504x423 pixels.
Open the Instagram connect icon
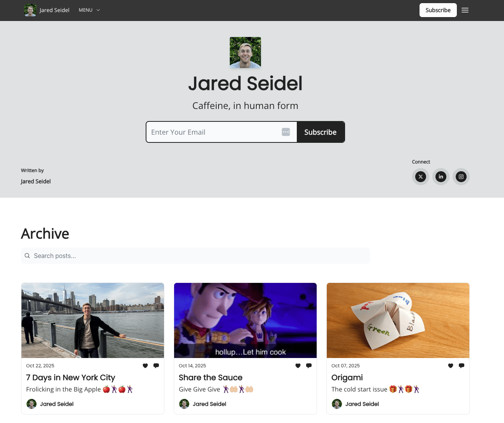461,177
